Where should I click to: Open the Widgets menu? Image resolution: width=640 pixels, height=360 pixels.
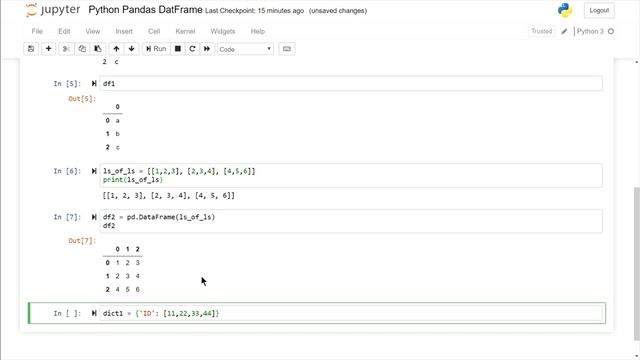pyautogui.click(x=223, y=31)
